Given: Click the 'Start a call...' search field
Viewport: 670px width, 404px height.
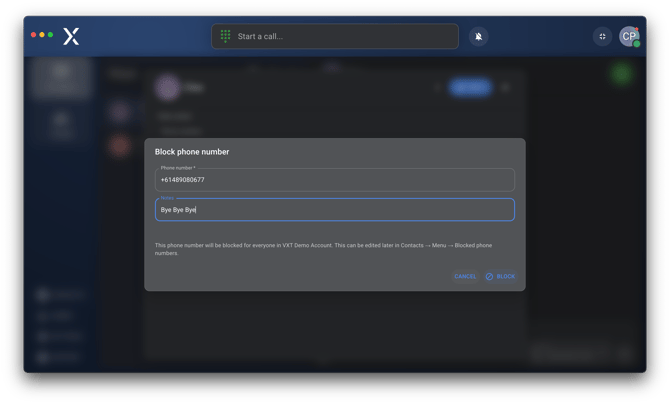Looking at the screenshot, I should pyautogui.click(x=340, y=36).
